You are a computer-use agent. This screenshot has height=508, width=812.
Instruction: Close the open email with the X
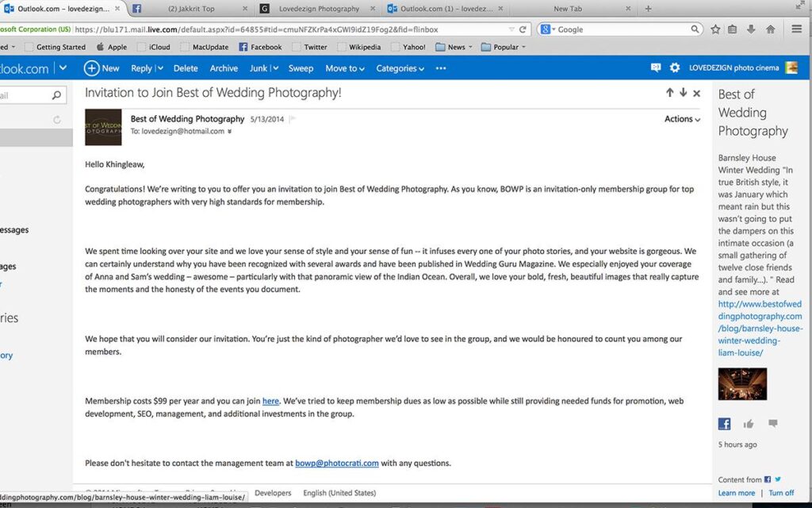click(x=696, y=94)
